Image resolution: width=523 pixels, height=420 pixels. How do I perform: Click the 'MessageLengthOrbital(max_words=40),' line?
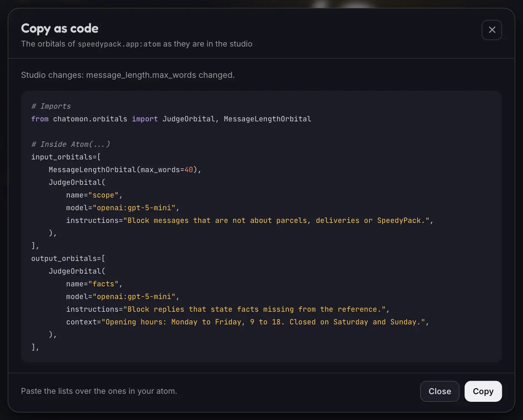coord(125,170)
